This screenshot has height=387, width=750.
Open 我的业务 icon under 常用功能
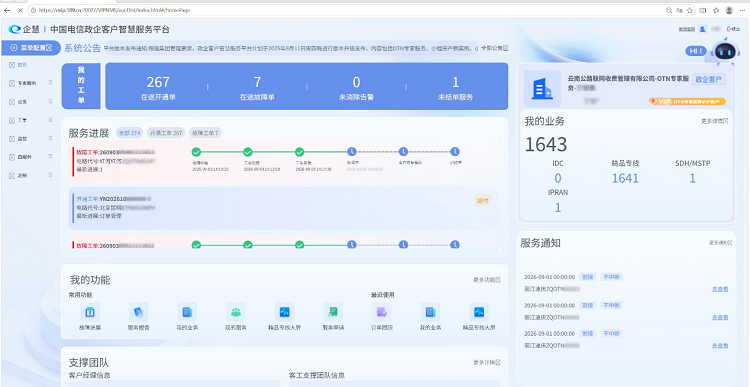click(x=187, y=312)
